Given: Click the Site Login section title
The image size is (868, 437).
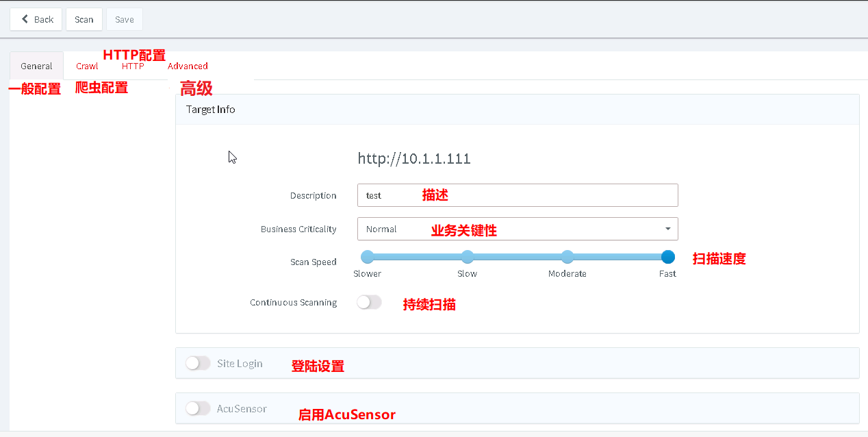Looking at the screenshot, I should (240, 363).
